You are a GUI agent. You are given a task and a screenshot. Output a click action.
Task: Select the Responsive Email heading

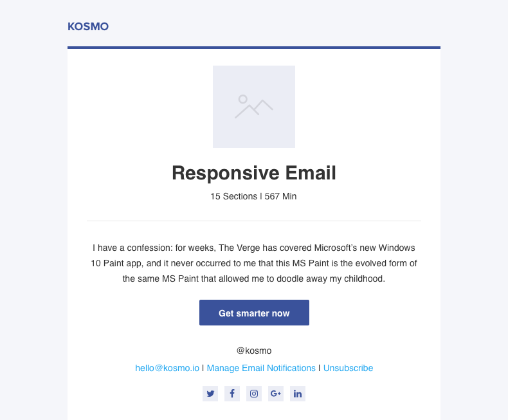[254, 173]
